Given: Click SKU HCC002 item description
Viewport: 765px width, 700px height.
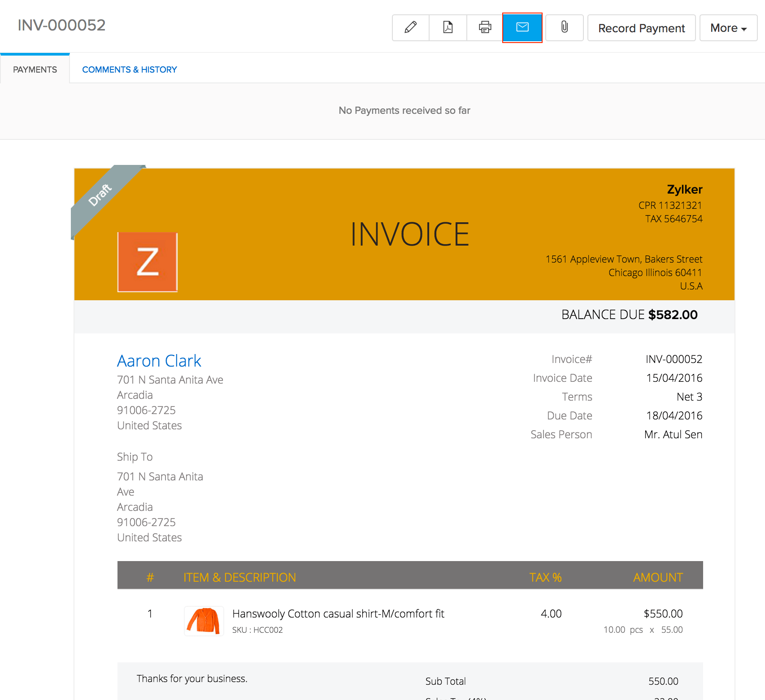Looking at the screenshot, I should pos(257,630).
